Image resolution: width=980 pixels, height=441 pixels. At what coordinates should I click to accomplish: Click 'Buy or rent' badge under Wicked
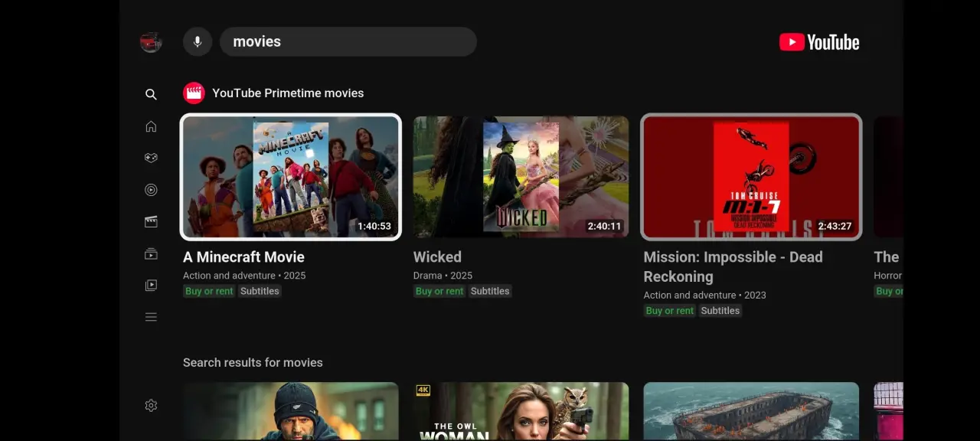(439, 291)
